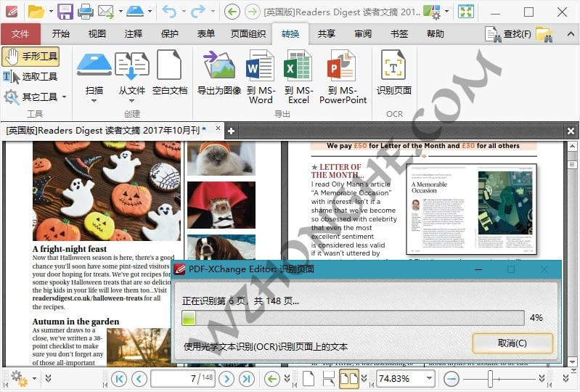The width and height of the screenshot is (580, 392).
Task: Click the Scan (扫描) icon
Action: click(94, 65)
